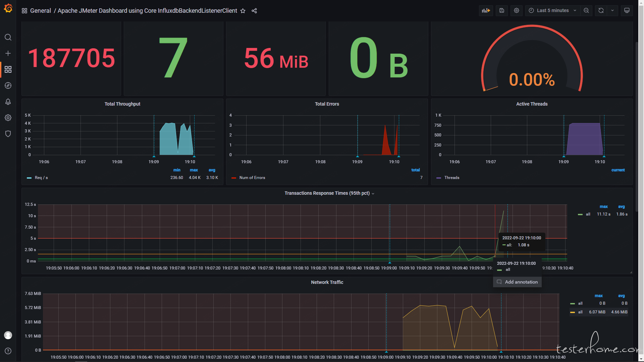Image resolution: width=644 pixels, height=362 pixels.
Task: Sort Network Traffic legend by avg
Action: tap(622, 296)
